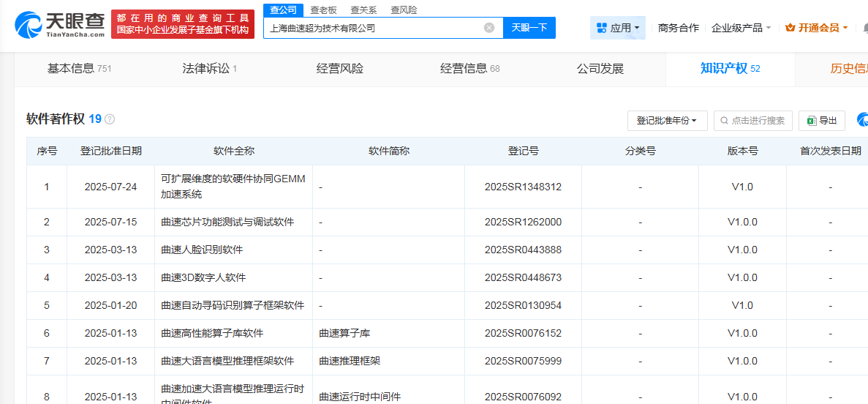The image size is (868, 404).
Task: Open the 公司发展 section tab
Action: tap(600, 69)
